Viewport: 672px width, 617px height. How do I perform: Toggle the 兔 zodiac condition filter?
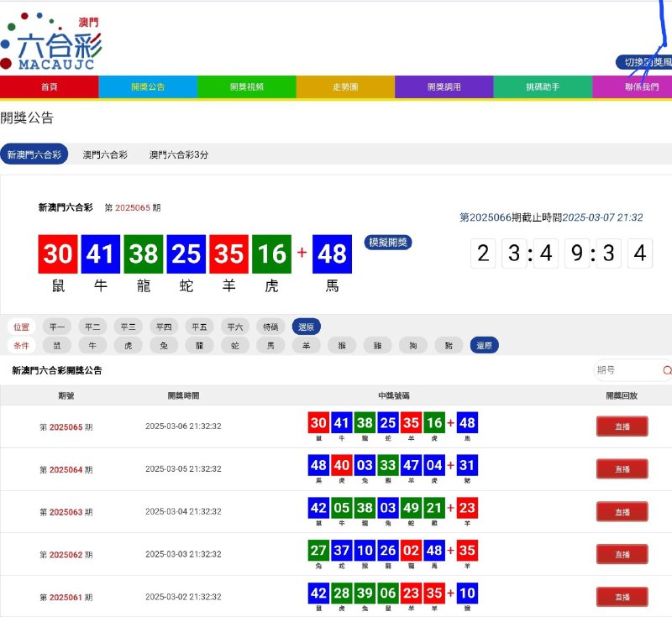point(164,346)
